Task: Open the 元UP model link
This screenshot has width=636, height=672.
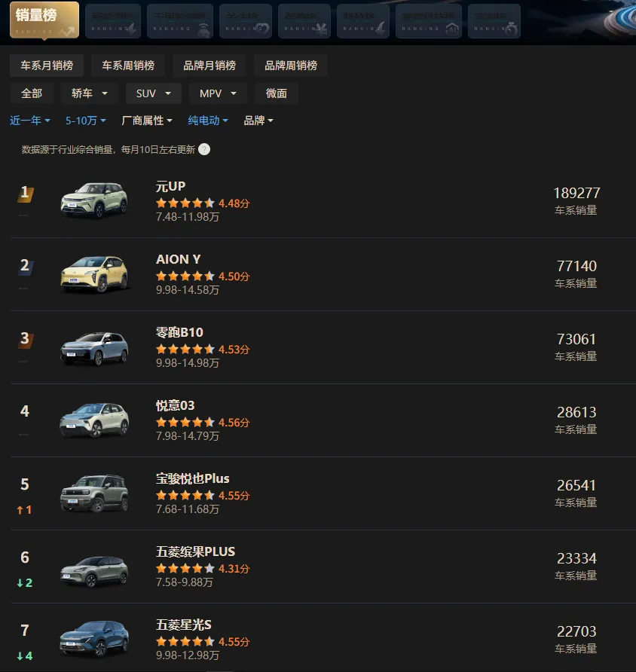Action: click(x=170, y=186)
